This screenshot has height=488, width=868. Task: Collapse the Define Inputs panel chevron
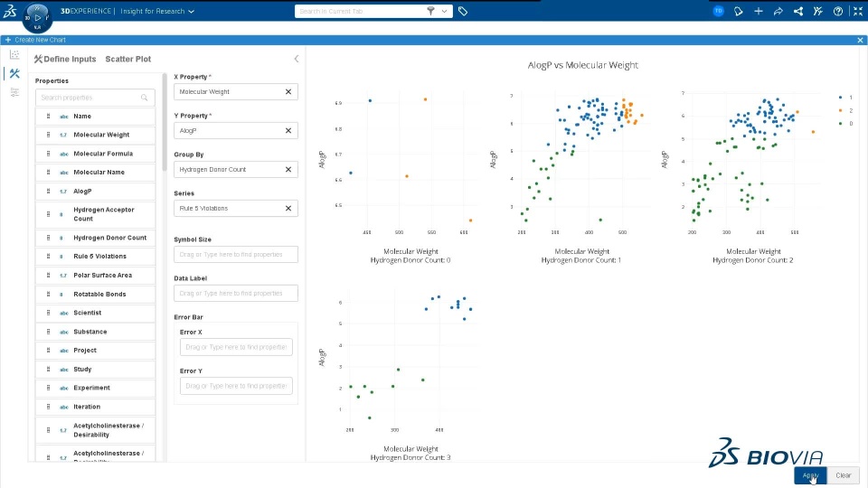(297, 60)
